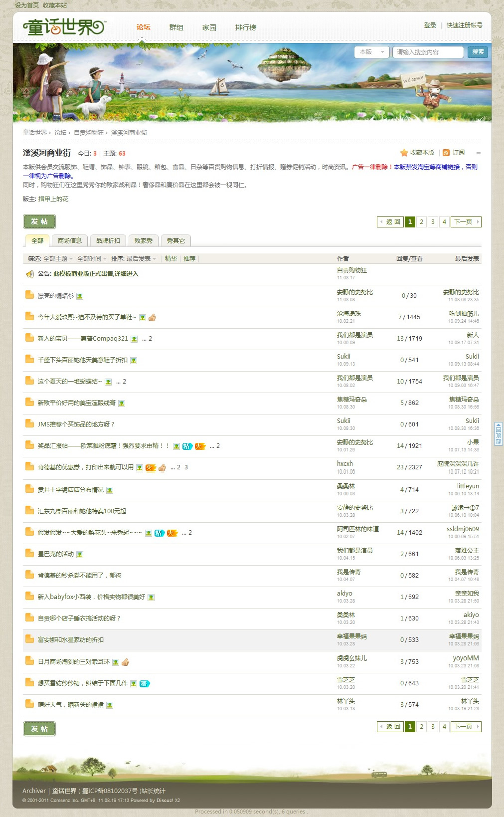Open the 家园 navigation tab
504x817 pixels.
209,27
